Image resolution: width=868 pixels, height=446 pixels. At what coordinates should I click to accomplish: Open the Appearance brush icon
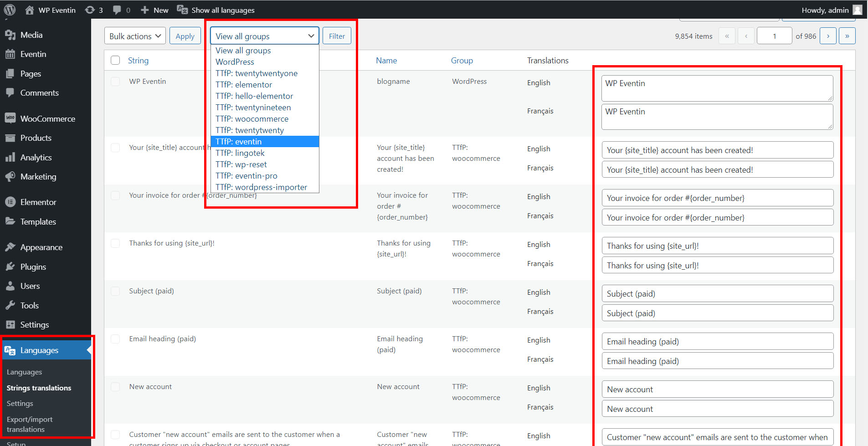pyautogui.click(x=10, y=247)
